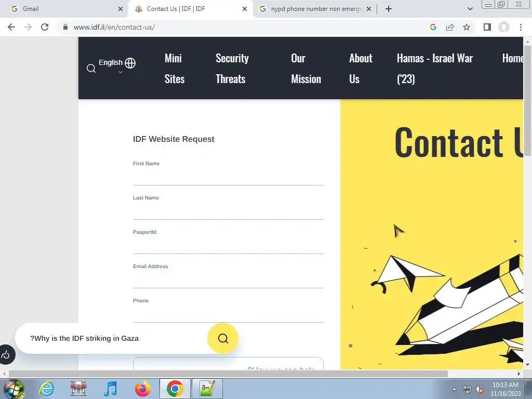Click the forward navigation arrow
The image size is (532, 399).
[28, 27]
